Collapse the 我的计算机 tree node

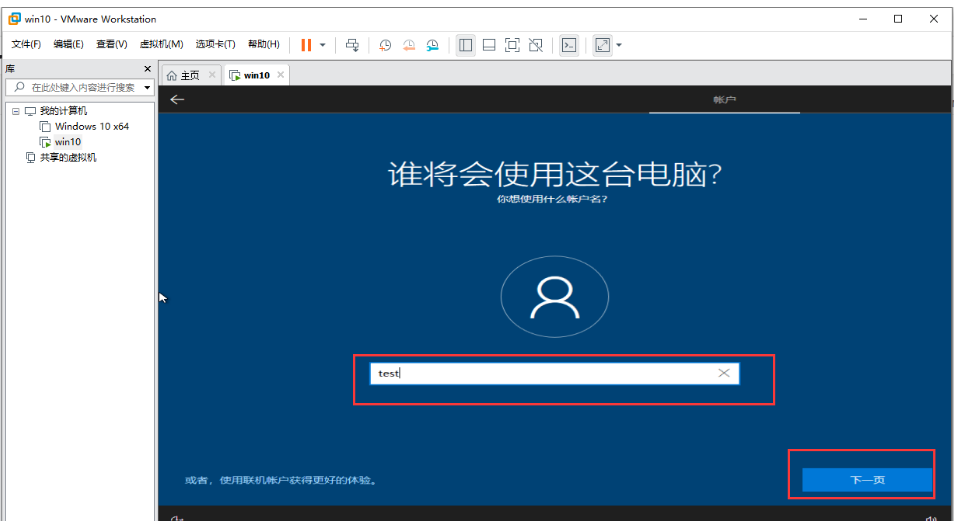pos(16,111)
